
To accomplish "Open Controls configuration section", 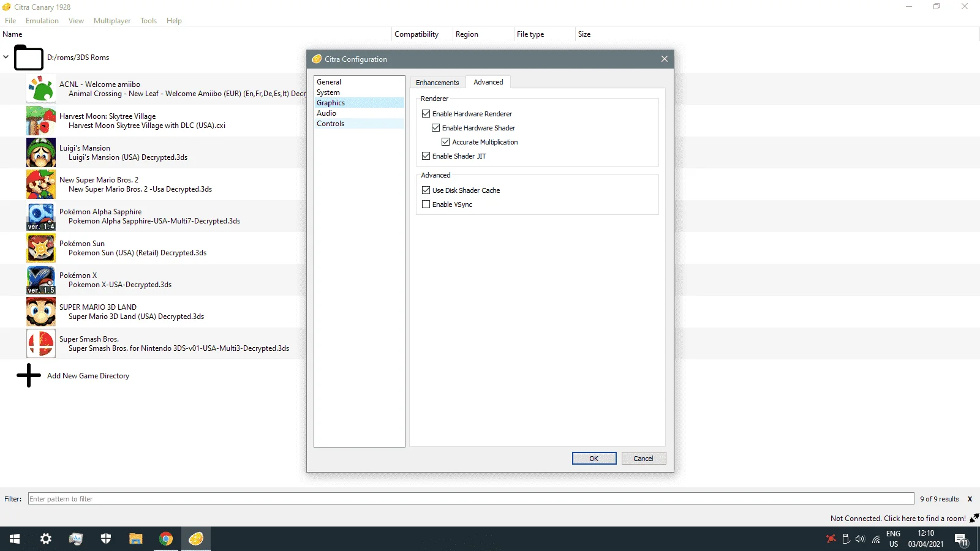I will coord(359,124).
